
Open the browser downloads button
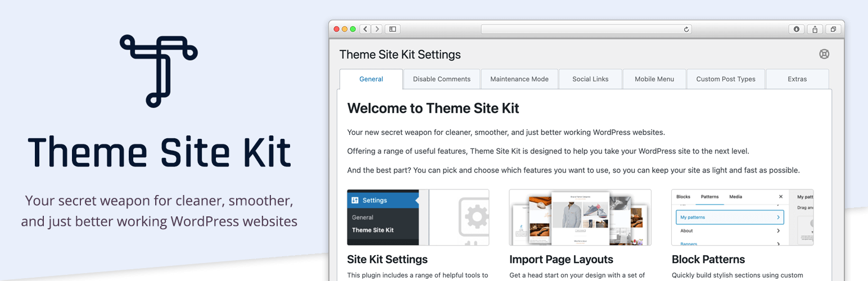(796, 29)
